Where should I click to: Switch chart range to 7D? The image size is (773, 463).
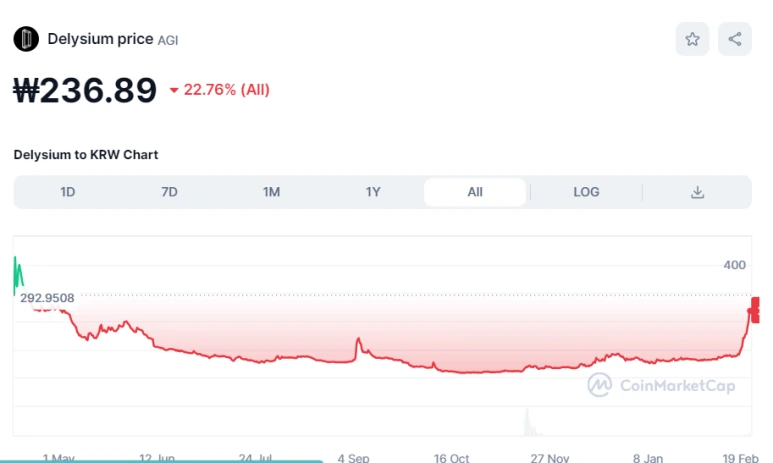(x=169, y=192)
